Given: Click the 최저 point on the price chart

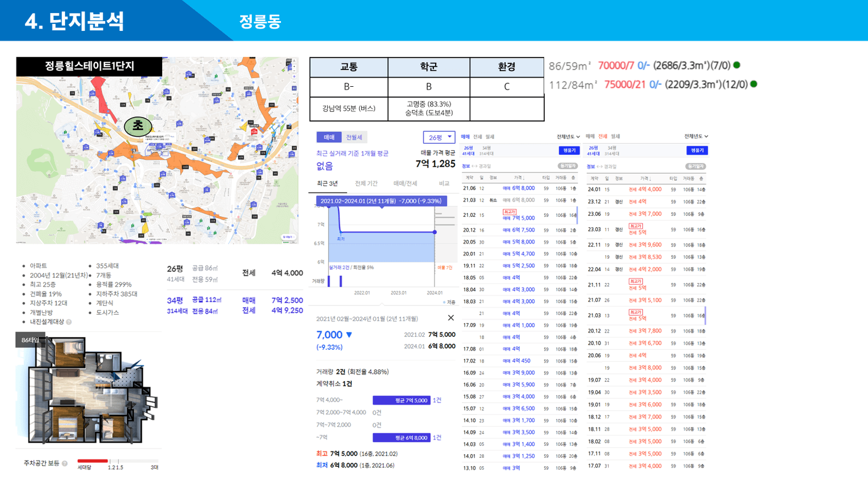Looking at the screenshot, I should pyautogui.click(x=340, y=232).
